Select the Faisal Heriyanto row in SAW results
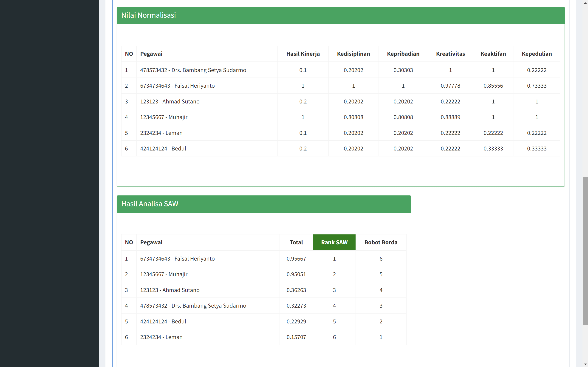 177,259
